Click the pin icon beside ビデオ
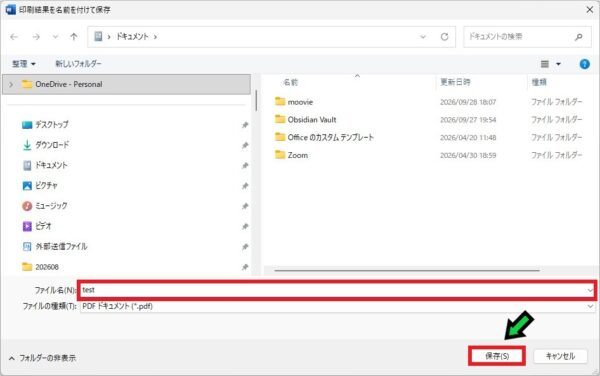The width and height of the screenshot is (600, 376). [x=245, y=226]
